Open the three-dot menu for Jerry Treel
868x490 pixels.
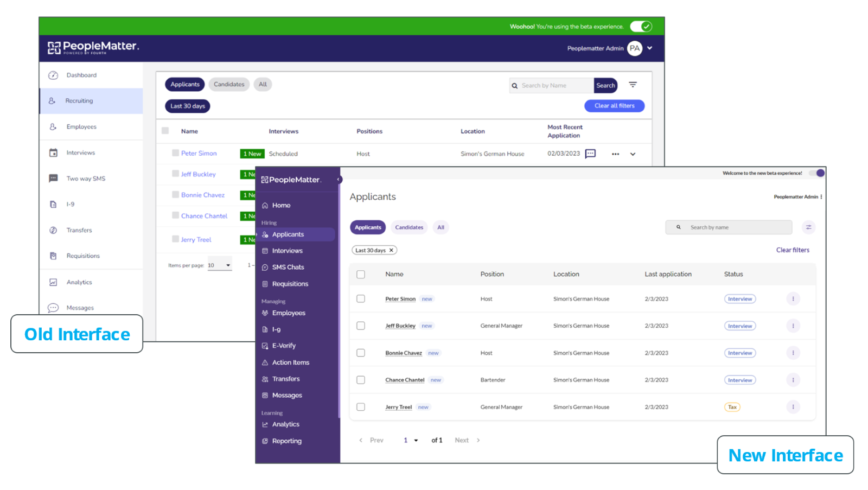793,407
